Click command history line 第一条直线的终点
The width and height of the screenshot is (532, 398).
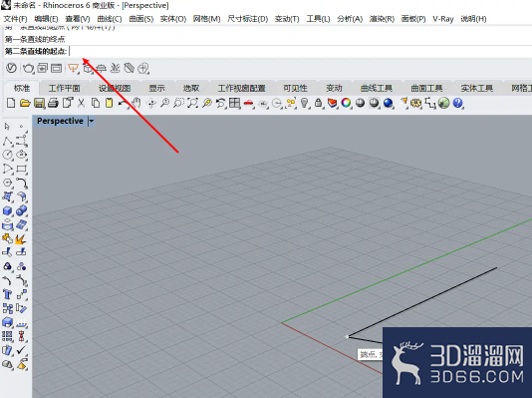35,39
